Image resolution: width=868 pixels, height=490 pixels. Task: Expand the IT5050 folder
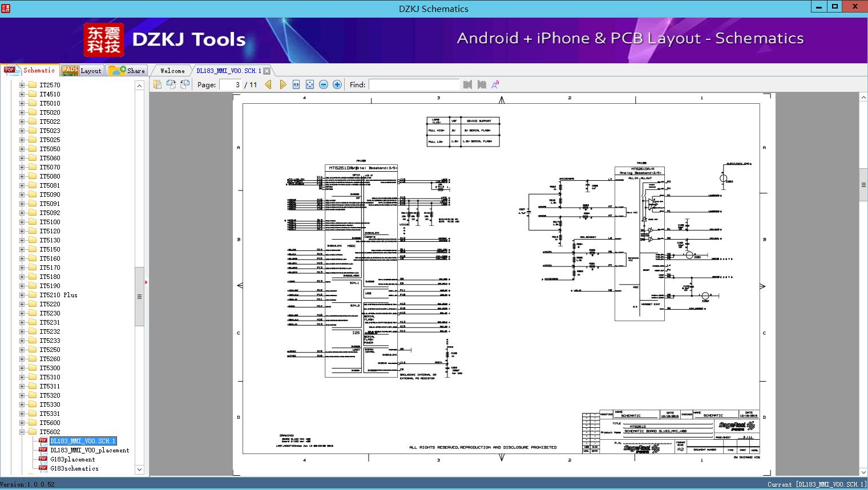[x=22, y=149]
